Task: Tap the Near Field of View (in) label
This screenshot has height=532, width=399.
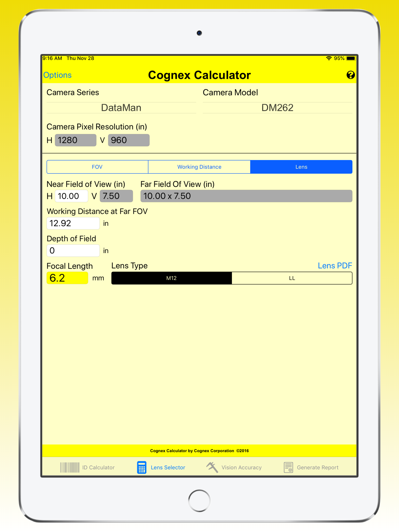Action: pyautogui.click(x=86, y=184)
